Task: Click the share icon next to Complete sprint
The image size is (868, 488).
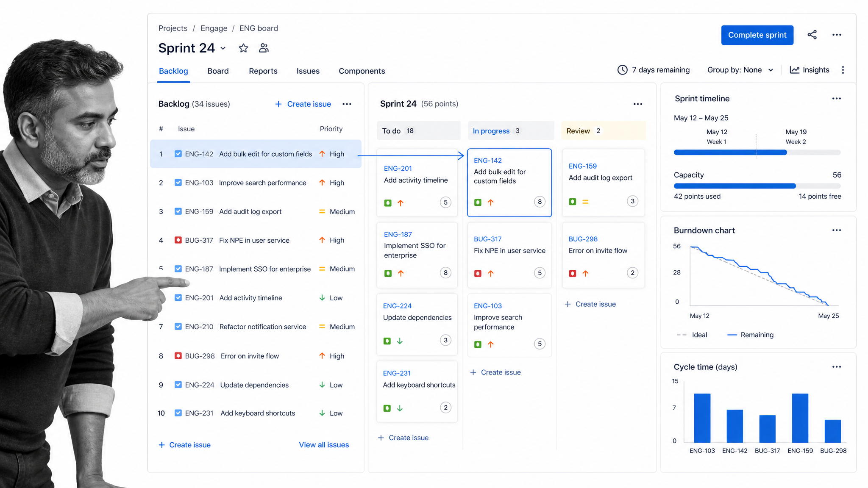Action: [812, 35]
